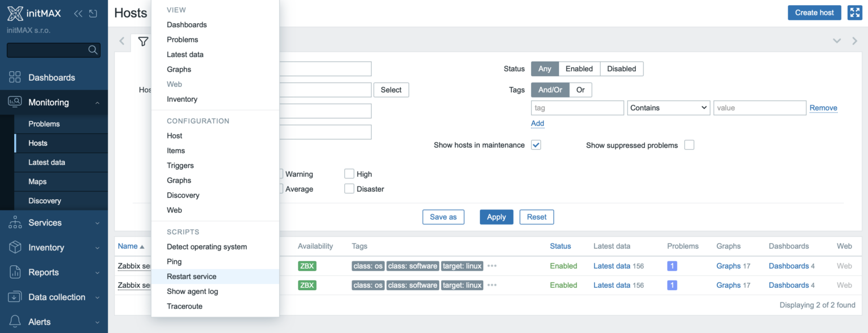Click the Monitoring eye icon in sidebar

coord(15,102)
